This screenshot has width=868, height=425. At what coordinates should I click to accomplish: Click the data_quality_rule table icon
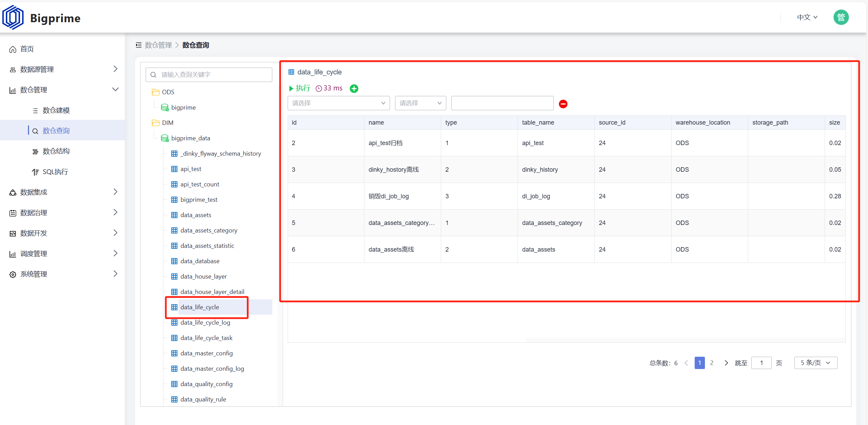pyautogui.click(x=174, y=399)
